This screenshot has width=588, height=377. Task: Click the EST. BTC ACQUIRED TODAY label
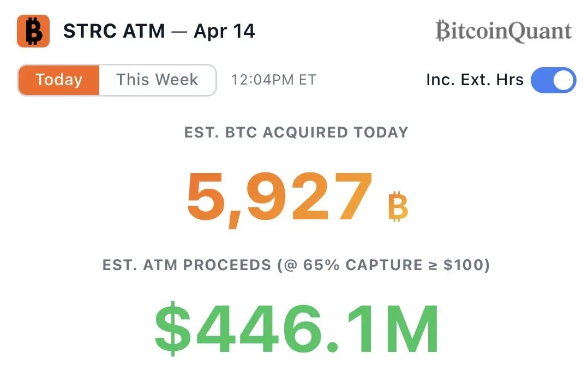tap(296, 133)
